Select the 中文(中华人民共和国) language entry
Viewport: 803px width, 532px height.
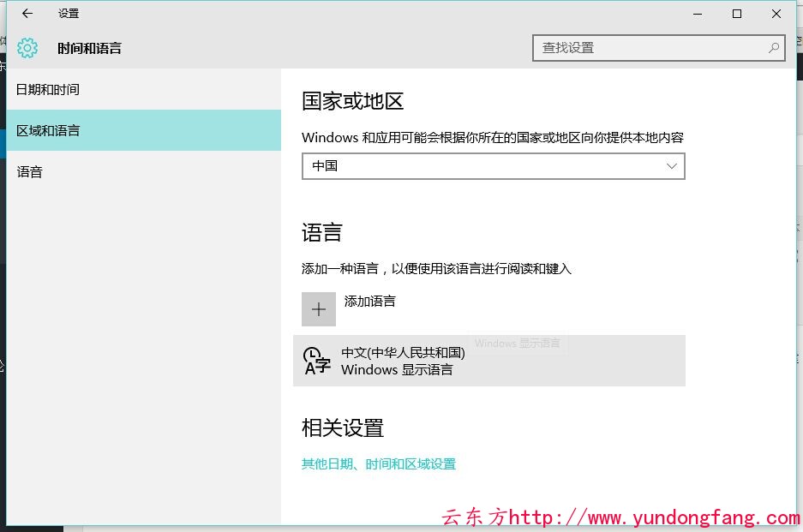[x=489, y=361]
